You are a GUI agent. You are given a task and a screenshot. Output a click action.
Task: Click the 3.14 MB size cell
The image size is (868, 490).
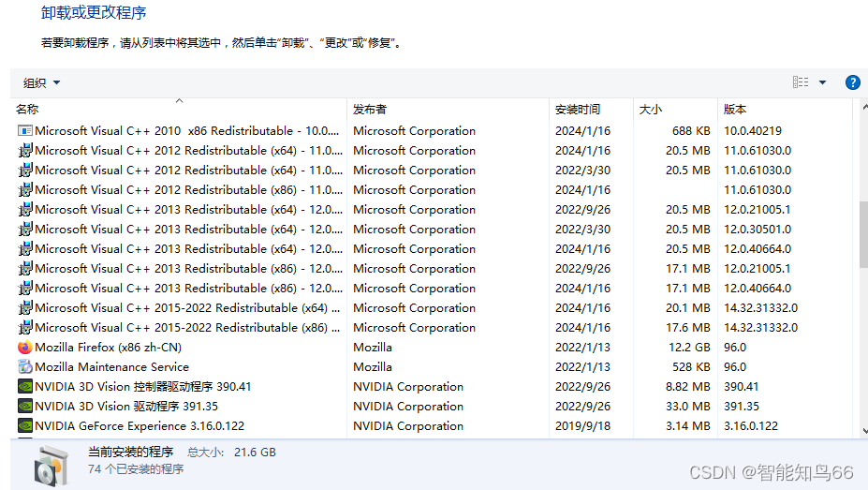click(x=687, y=425)
